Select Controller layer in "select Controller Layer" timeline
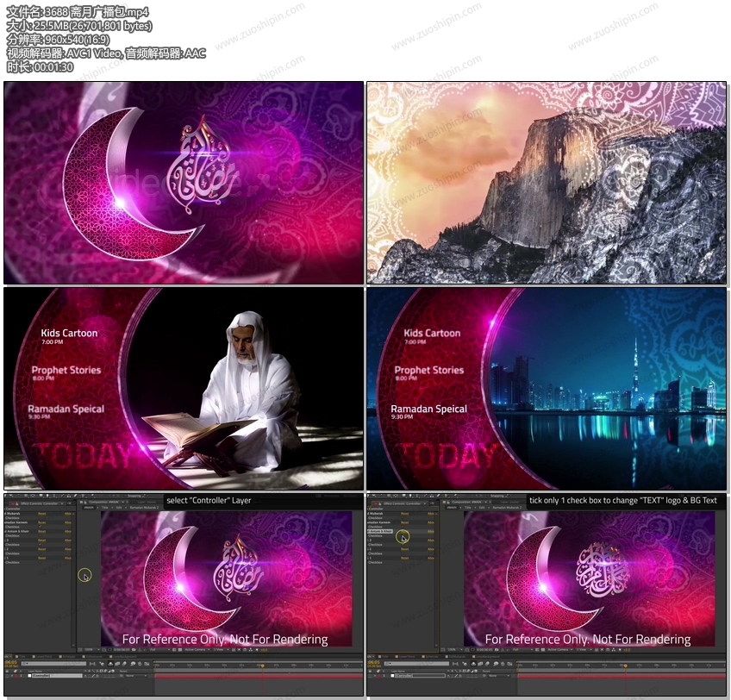 41,675
